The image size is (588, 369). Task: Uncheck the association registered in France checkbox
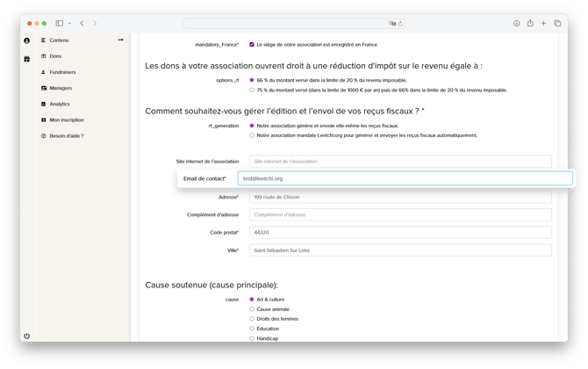click(x=252, y=44)
